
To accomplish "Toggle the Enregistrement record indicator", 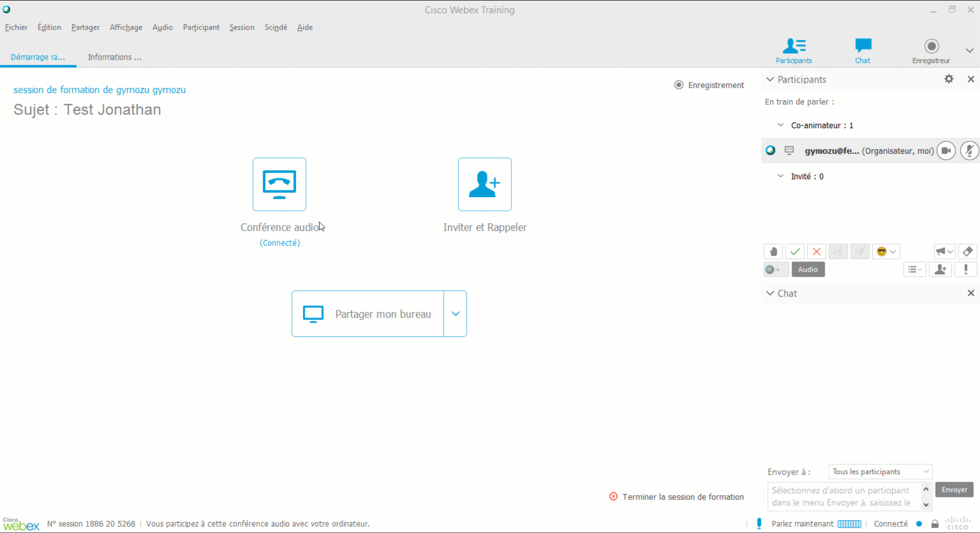I will point(679,85).
